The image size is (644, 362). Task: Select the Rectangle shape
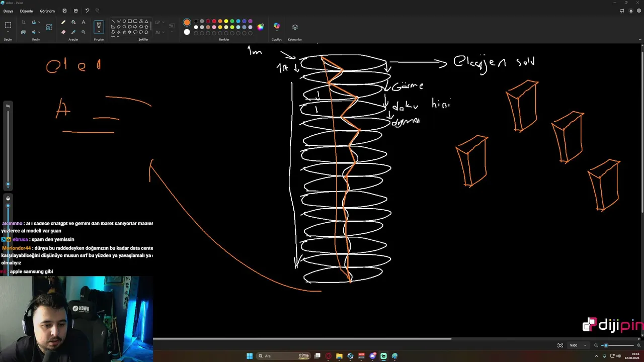(x=129, y=22)
